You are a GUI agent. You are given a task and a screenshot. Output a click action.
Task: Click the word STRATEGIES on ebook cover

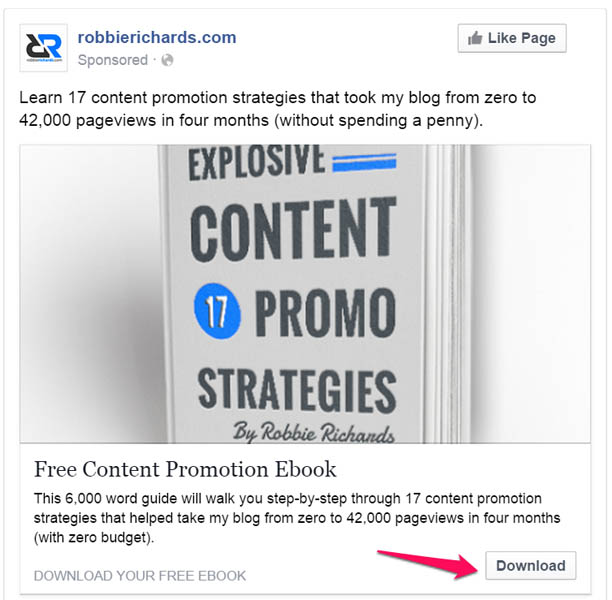297,389
